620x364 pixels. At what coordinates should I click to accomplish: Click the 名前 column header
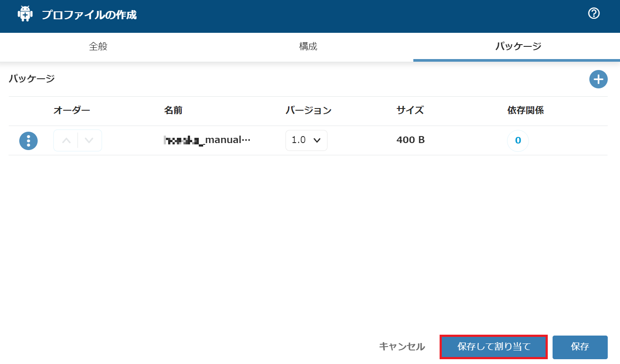tap(173, 110)
